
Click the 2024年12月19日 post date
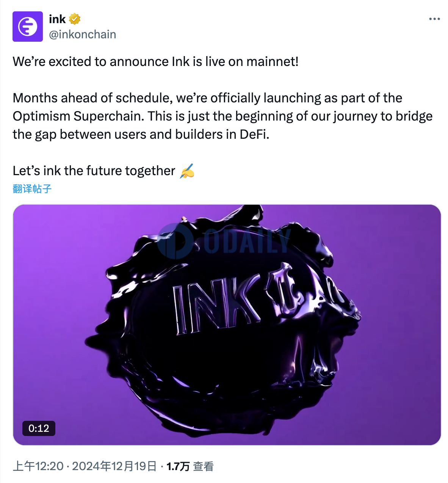point(114,466)
